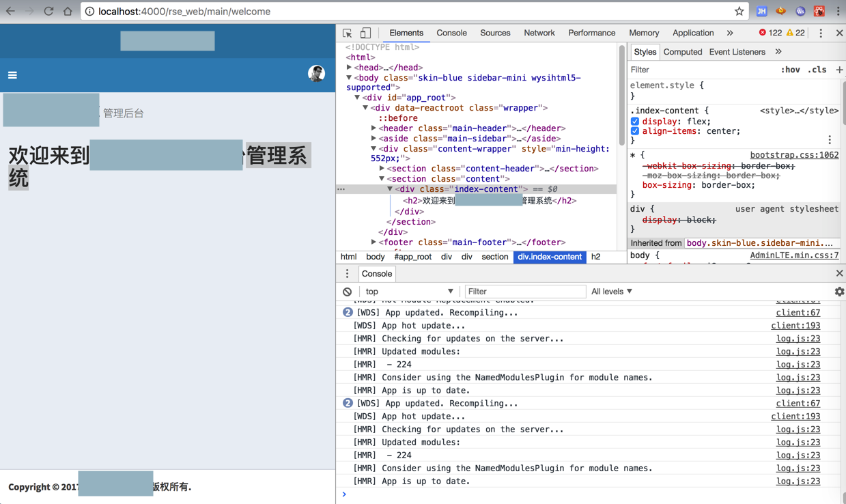Toggle :hov element state panel
This screenshot has width=846, height=504.
coord(790,70)
